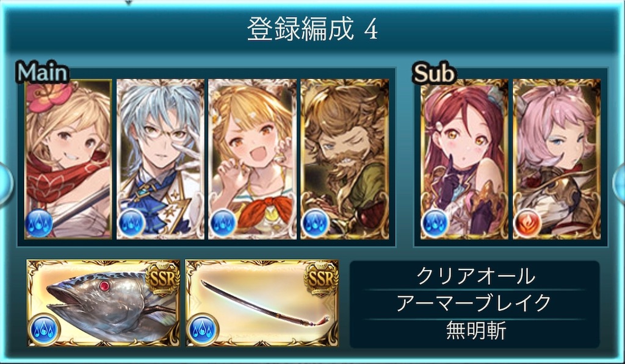Select the red-haired sub member portrait
This screenshot has width=625, height=364.
[x=464, y=159]
